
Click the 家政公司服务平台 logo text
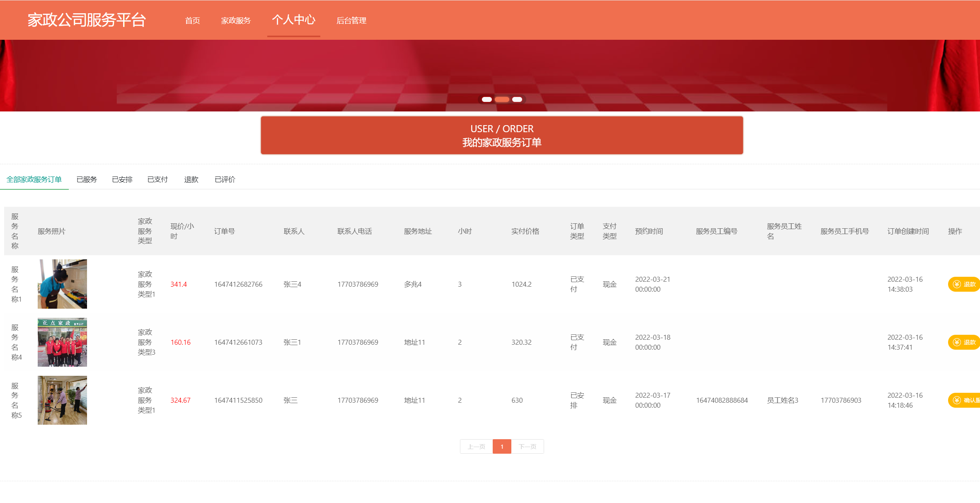(86, 19)
